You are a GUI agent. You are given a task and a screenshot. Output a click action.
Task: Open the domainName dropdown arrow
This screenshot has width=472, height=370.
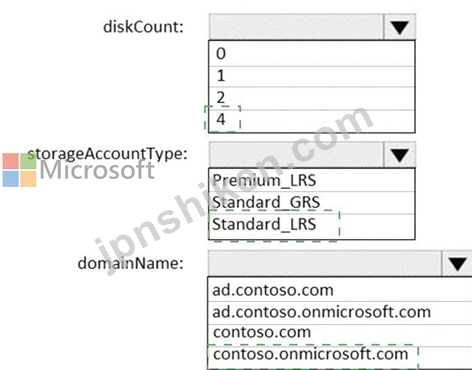(x=457, y=264)
